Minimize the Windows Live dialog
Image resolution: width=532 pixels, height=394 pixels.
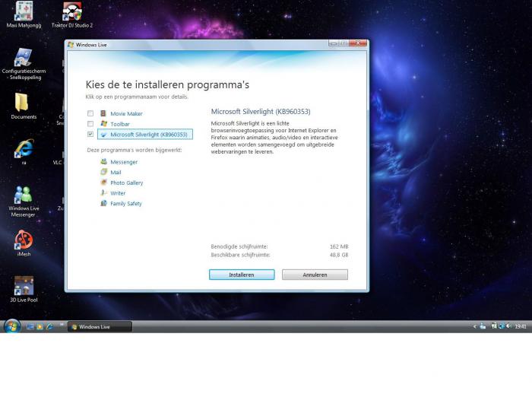333,43
